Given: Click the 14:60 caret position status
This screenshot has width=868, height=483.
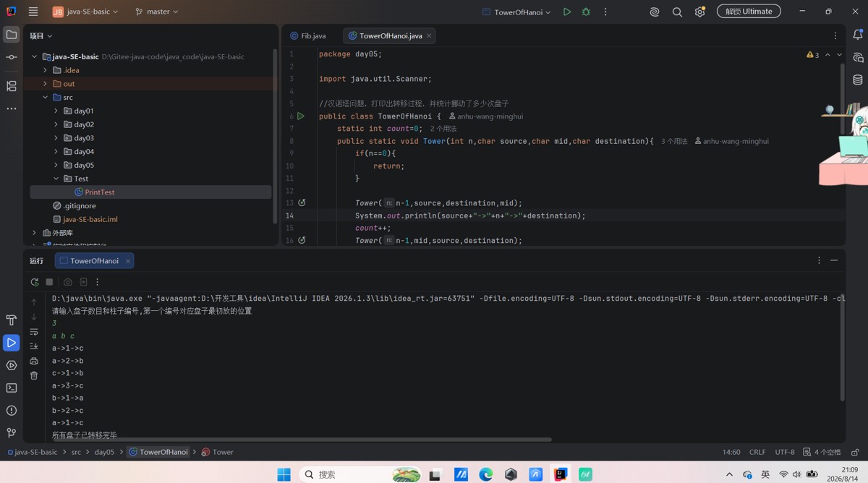Looking at the screenshot, I should (731, 452).
